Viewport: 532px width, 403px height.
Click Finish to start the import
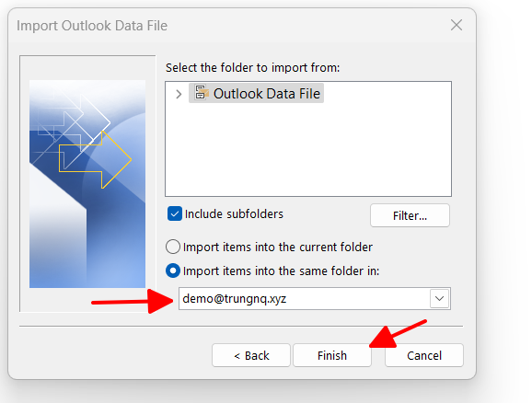pos(332,355)
